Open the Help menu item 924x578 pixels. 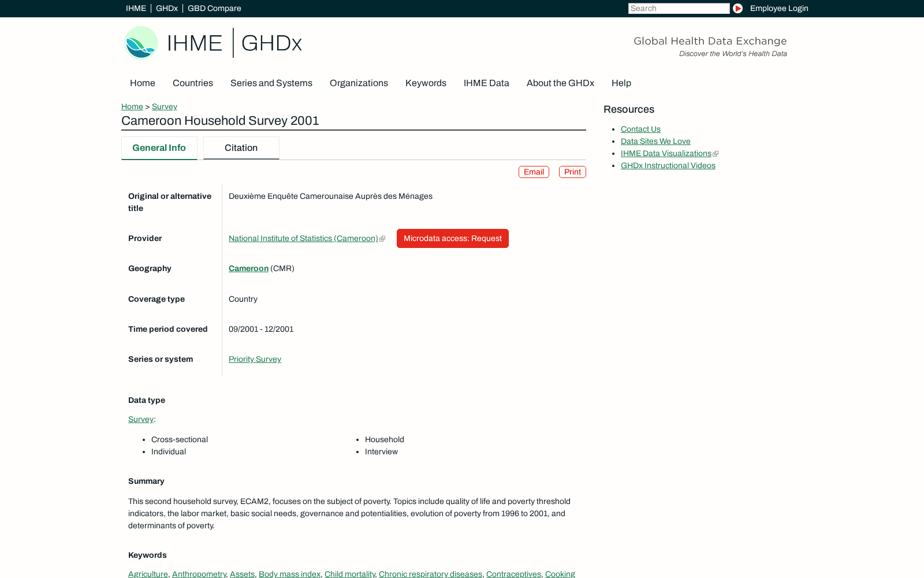[x=621, y=83]
